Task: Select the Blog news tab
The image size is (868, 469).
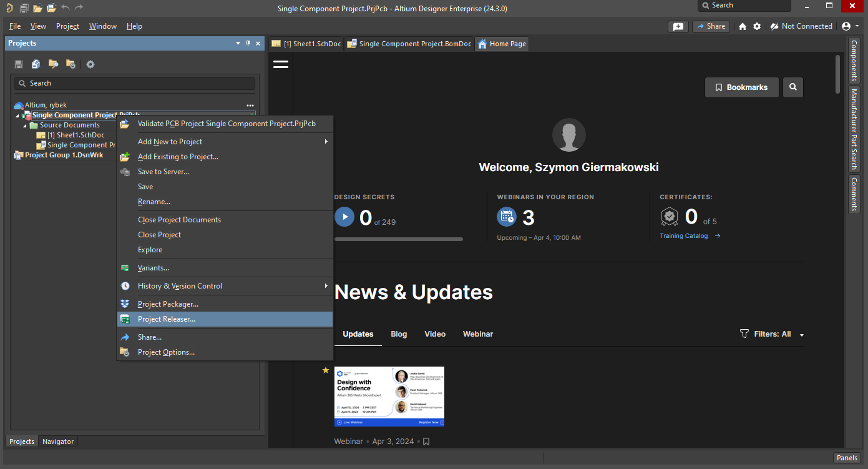Action: (x=399, y=334)
